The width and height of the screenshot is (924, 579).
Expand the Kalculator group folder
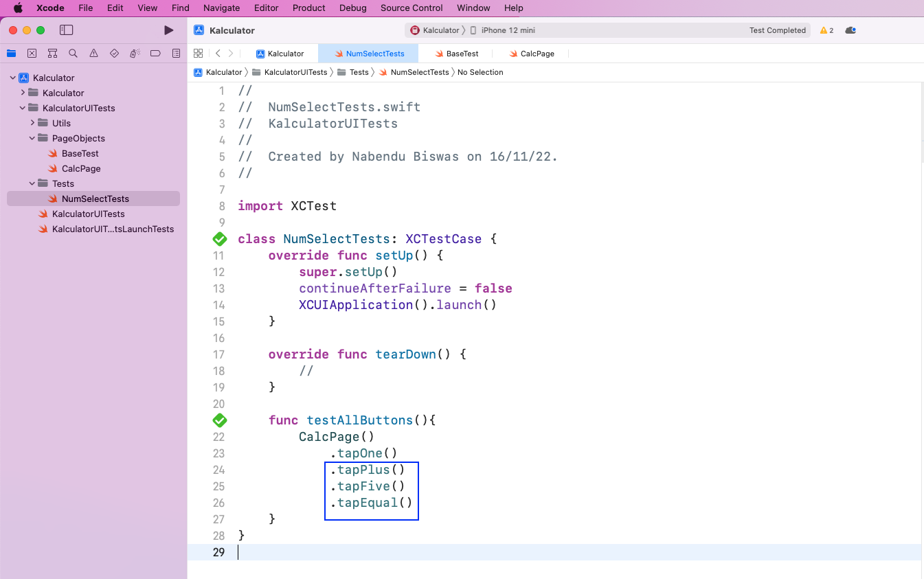click(x=23, y=93)
